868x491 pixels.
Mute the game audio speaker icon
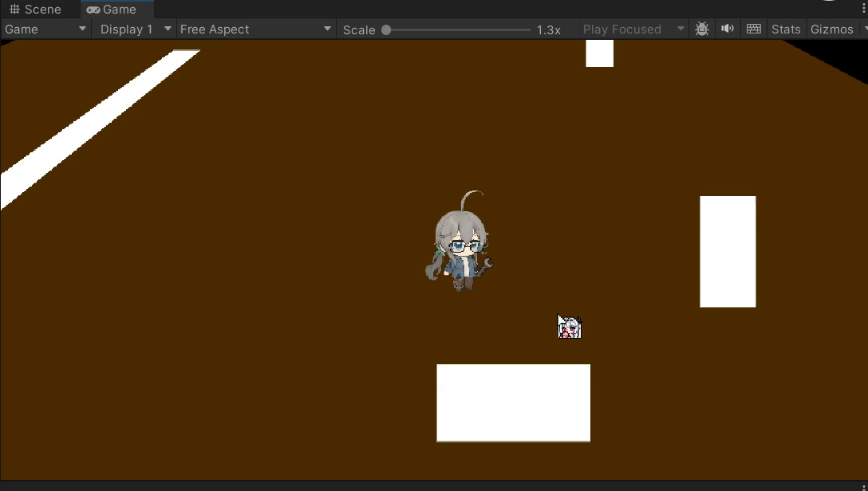tap(728, 29)
